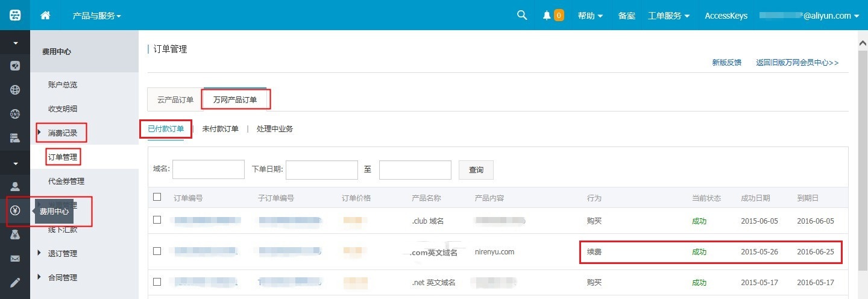Select the 未付款订单 sub-tab
This screenshot has width=868, height=299.
(x=220, y=128)
